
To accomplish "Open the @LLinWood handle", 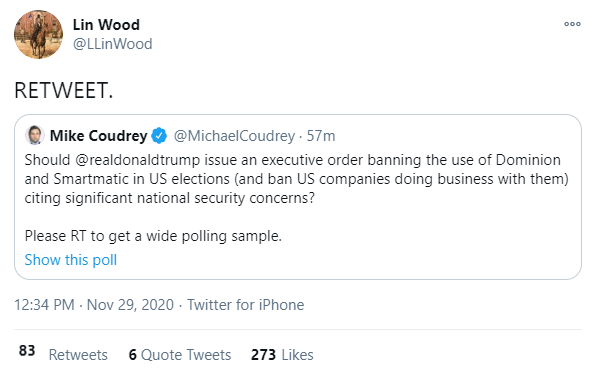I will pyautogui.click(x=113, y=44).
